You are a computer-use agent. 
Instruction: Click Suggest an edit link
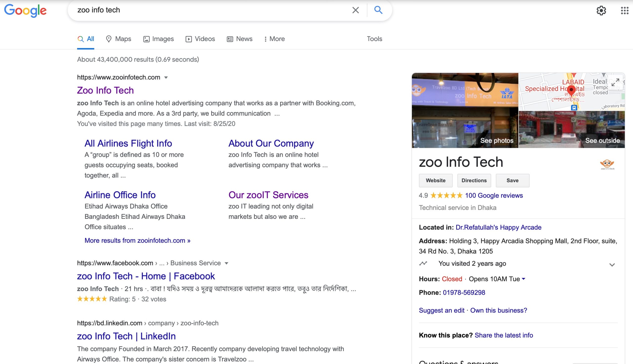point(442,310)
